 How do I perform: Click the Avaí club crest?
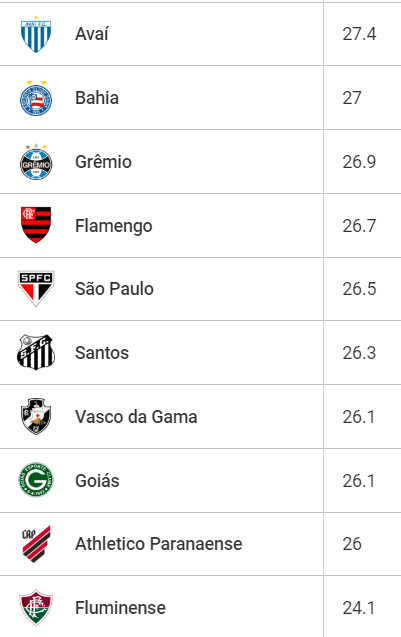tap(36, 34)
